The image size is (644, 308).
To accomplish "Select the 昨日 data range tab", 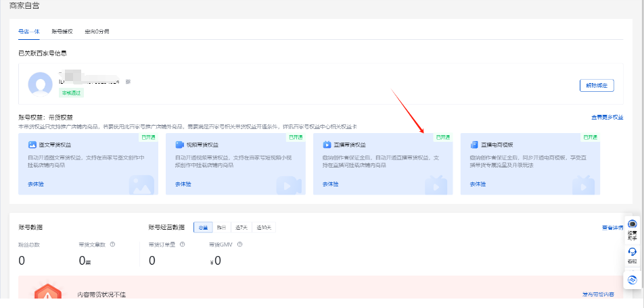I will pyautogui.click(x=222, y=227).
